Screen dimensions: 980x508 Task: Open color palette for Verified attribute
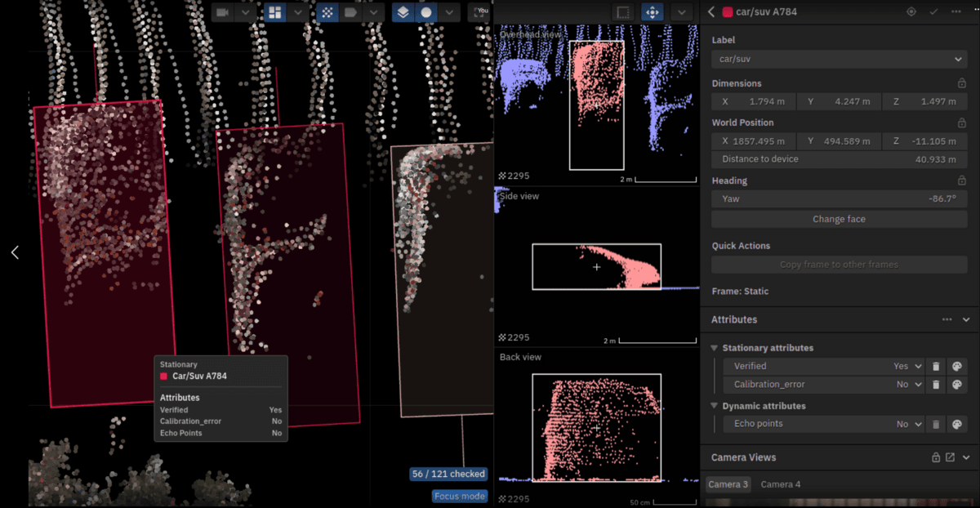point(958,367)
